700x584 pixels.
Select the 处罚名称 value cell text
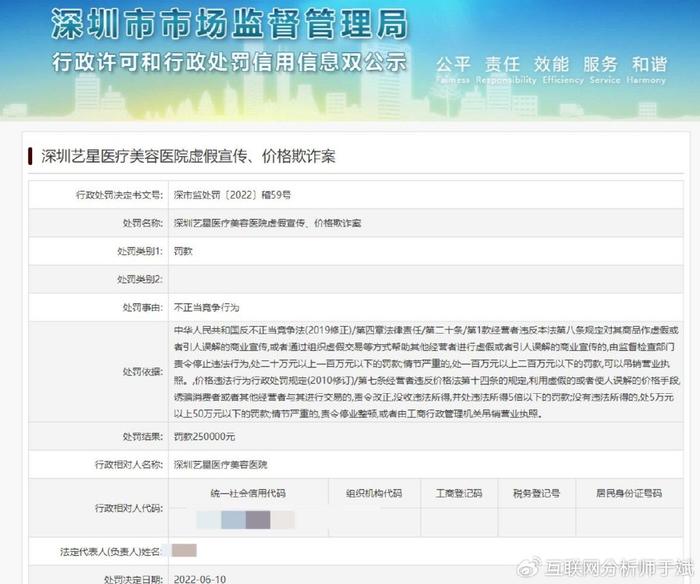pyautogui.click(x=267, y=223)
